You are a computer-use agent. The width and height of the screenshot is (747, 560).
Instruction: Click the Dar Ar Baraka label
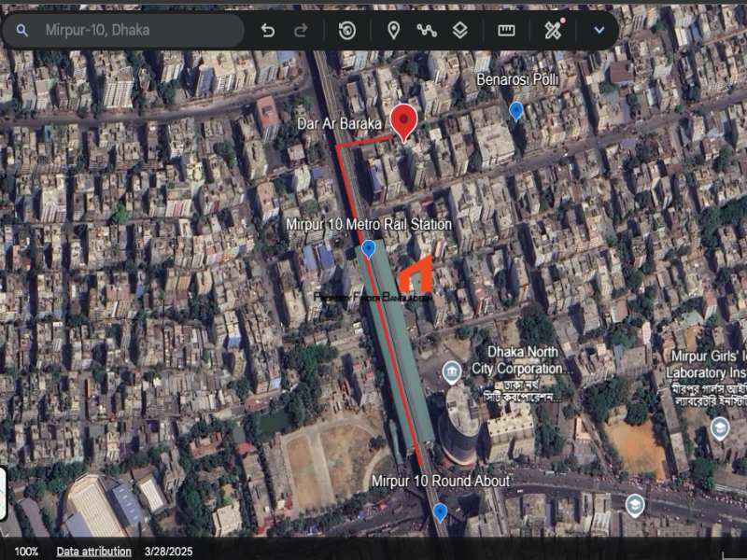click(x=339, y=124)
